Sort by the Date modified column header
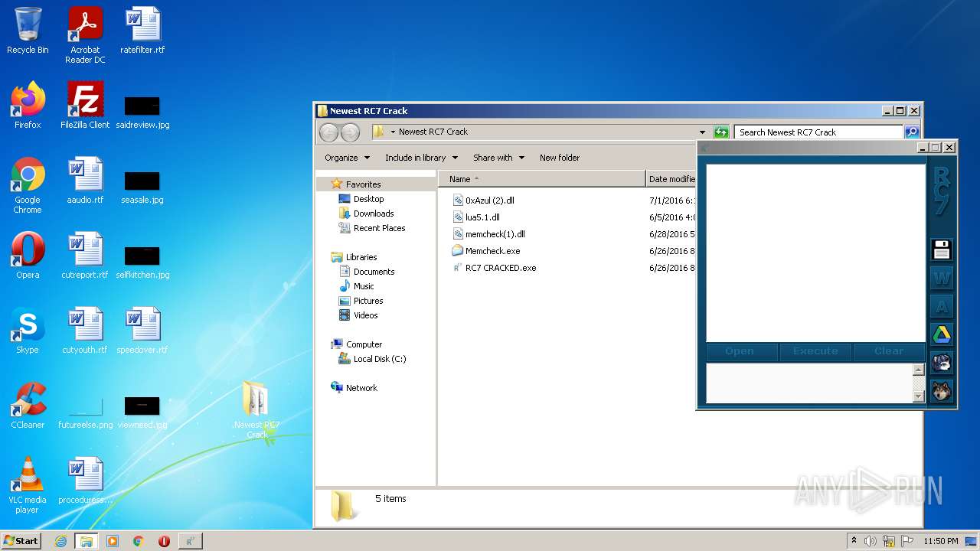This screenshot has height=551, width=980. (x=671, y=179)
